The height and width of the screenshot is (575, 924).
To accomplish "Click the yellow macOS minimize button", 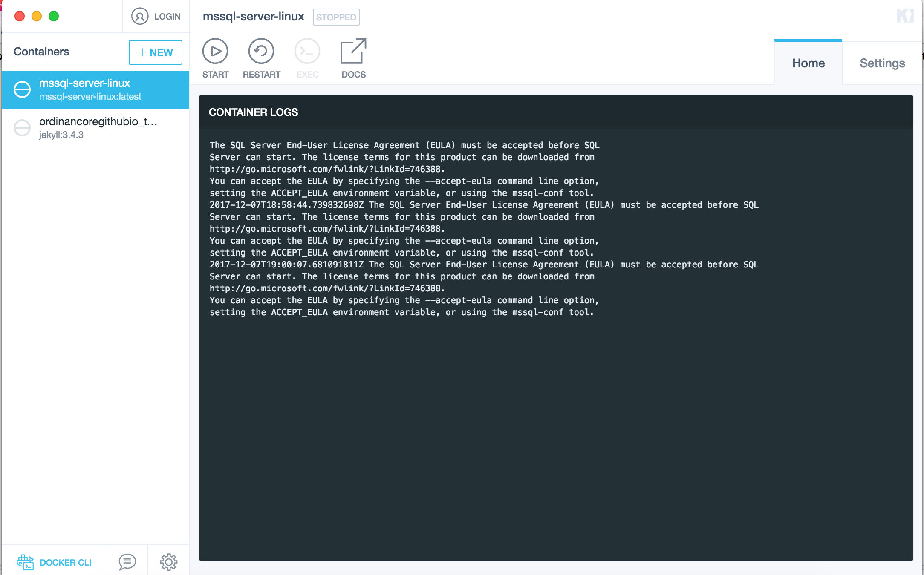I will pos(37,16).
